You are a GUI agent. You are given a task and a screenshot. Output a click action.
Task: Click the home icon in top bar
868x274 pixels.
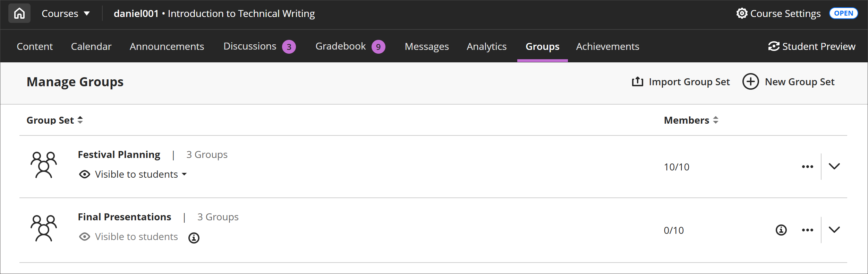[19, 14]
